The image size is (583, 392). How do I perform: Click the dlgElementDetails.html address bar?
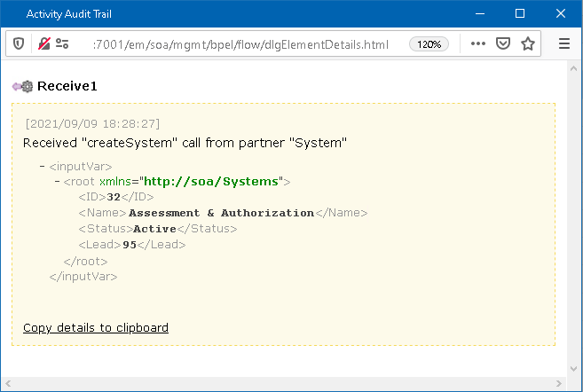[240, 43]
